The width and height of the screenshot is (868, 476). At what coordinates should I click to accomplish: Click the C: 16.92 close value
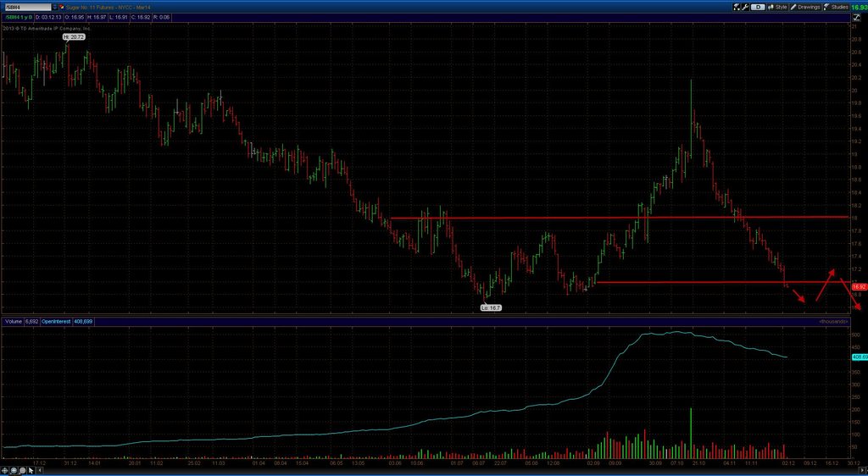(140, 17)
